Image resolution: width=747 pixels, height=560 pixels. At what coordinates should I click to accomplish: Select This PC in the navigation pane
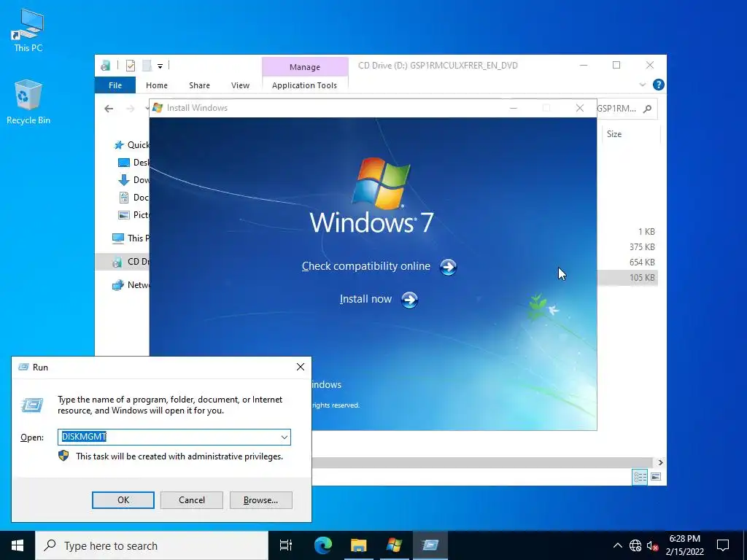click(130, 238)
